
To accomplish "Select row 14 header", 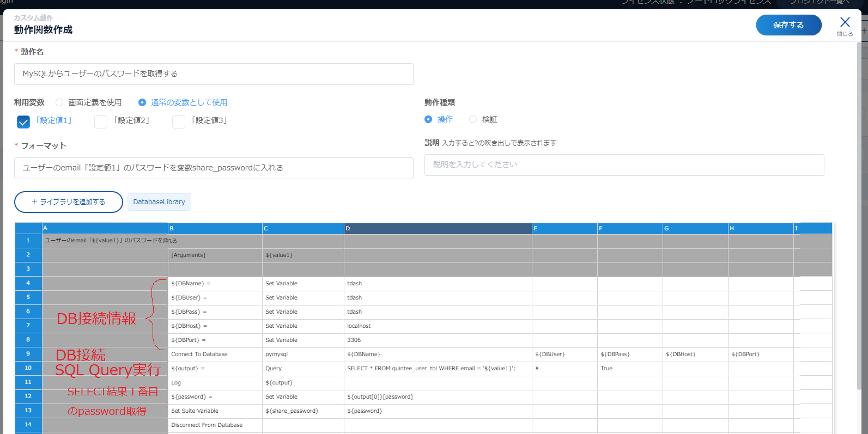I will [28, 425].
